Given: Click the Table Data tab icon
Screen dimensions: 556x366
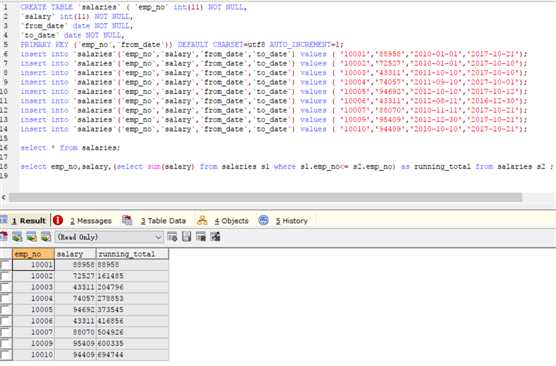Looking at the screenshot, I should pyautogui.click(x=127, y=220).
